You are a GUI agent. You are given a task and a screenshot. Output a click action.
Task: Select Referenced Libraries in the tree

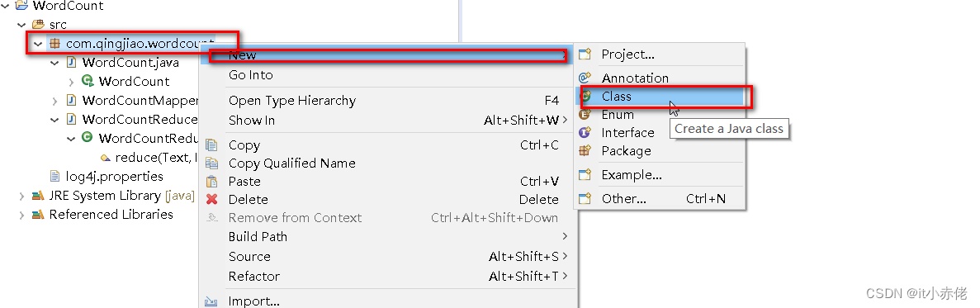(111, 215)
